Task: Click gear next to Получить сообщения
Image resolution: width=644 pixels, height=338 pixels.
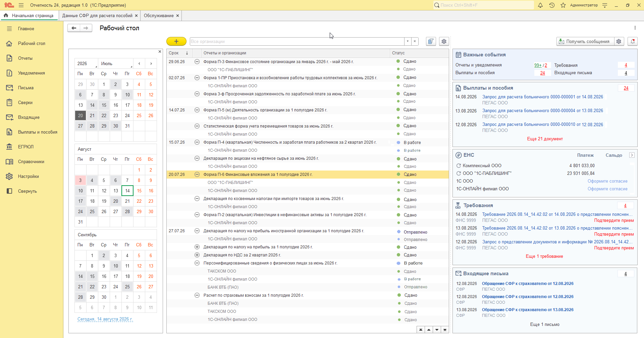Action: pyautogui.click(x=619, y=41)
